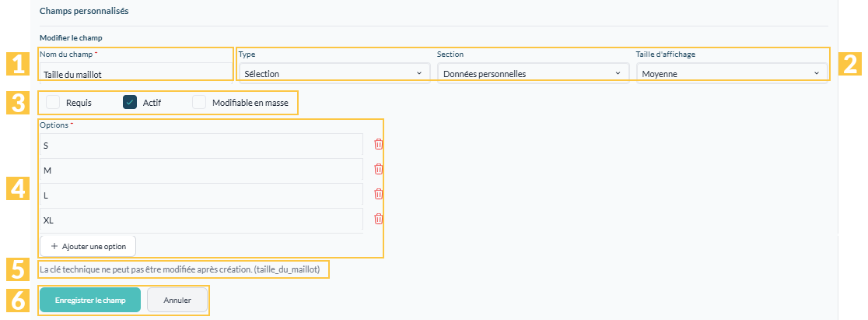The image size is (868, 320).
Task: Uncheck the Actif checkbox
Action: pos(130,102)
